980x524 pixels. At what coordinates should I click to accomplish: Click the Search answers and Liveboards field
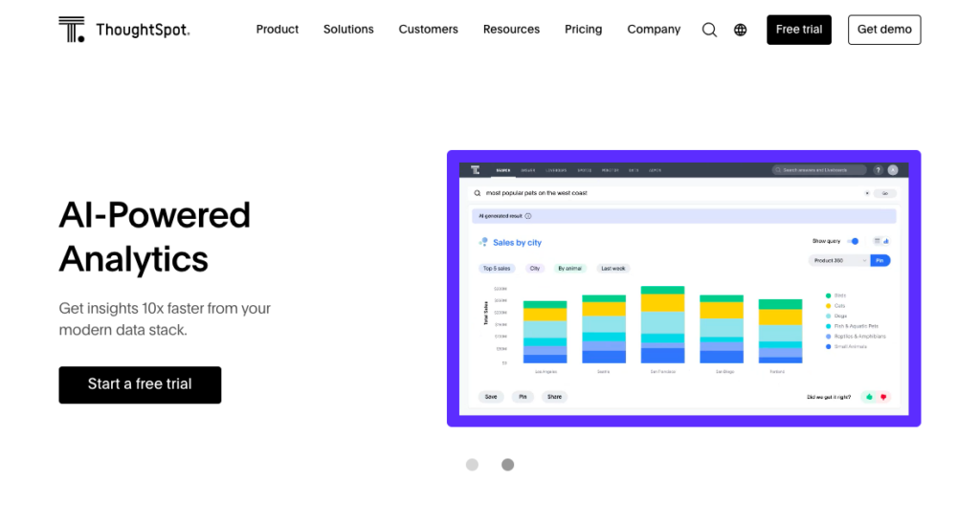[x=819, y=170]
